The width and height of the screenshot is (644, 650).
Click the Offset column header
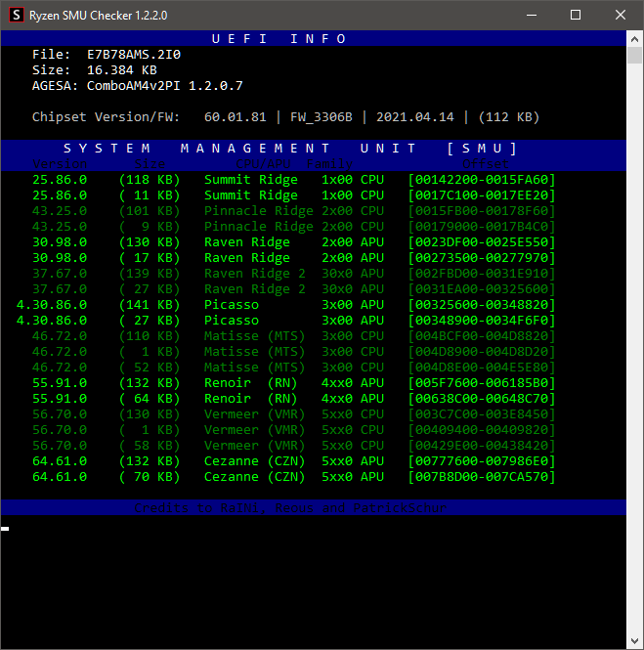click(486, 164)
